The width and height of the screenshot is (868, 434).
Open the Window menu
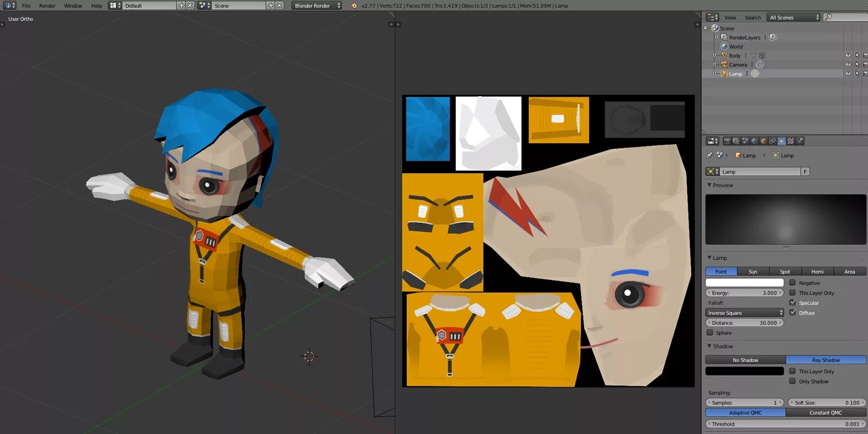[73, 6]
